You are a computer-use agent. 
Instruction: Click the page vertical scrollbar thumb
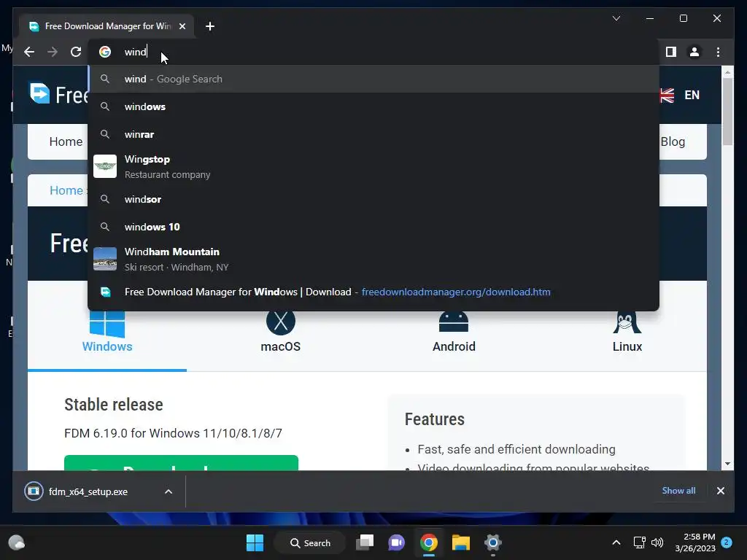(x=727, y=111)
